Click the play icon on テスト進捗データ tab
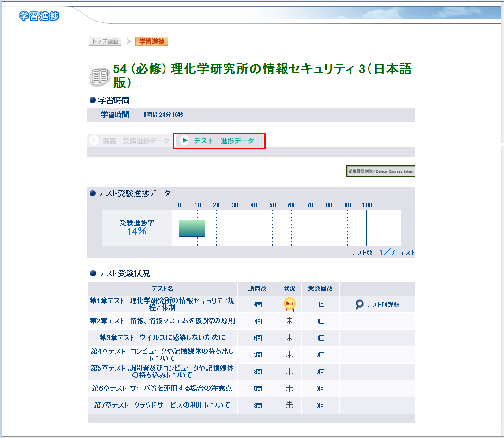Viewport: 504px width, 438px height. [185, 141]
